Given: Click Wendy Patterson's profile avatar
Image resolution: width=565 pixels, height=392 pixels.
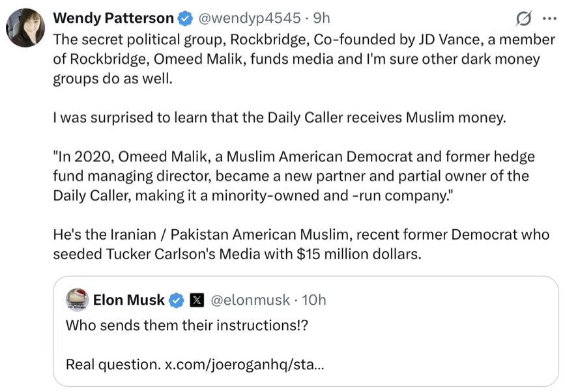Looking at the screenshot, I should click(x=25, y=27).
